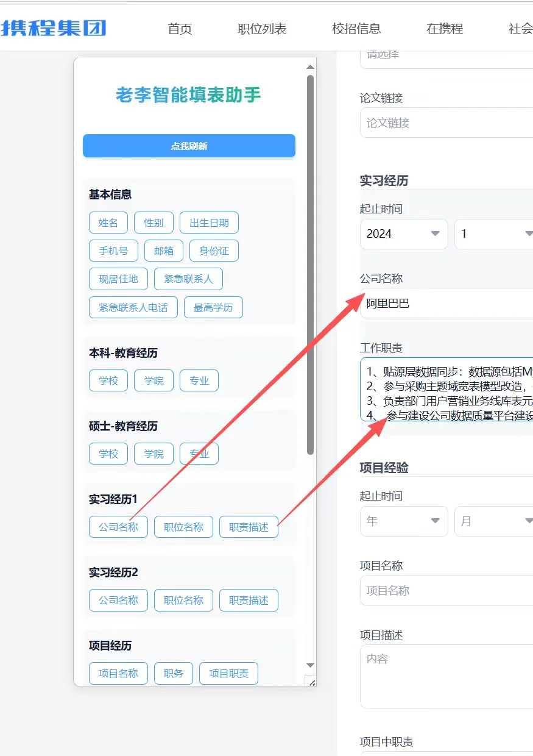Image resolution: width=533 pixels, height=756 pixels.
Task: Open the 在携程 navigation item
Action: click(445, 29)
